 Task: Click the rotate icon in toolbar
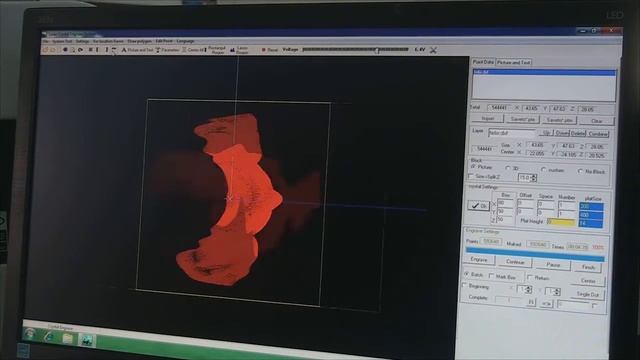click(x=80, y=50)
